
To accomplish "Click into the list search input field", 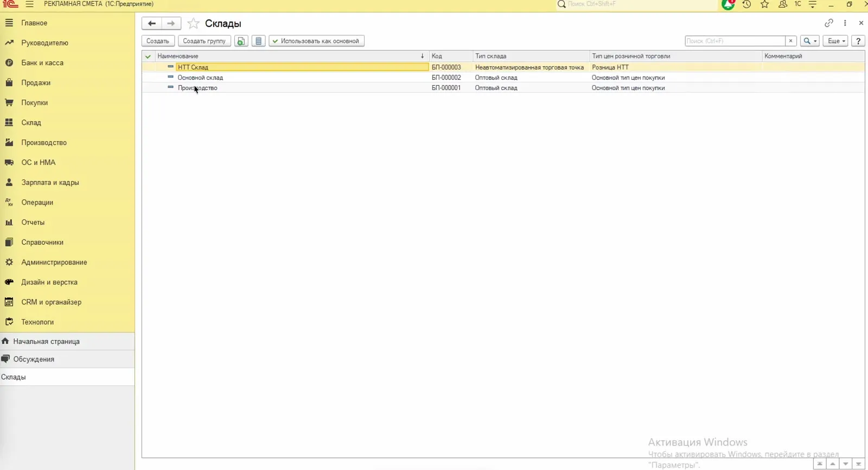I will [735, 41].
